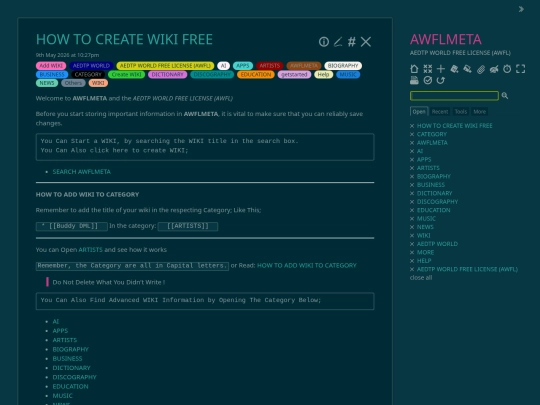Image resolution: width=540 pixels, height=405 pixels.
Task: Open the AEDTP WORLD tag pill
Action: pos(91,66)
